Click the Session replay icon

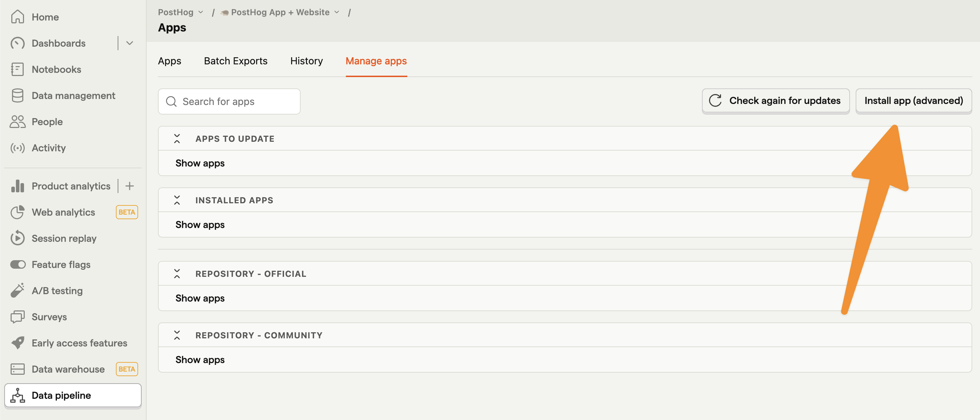[18, 238]
